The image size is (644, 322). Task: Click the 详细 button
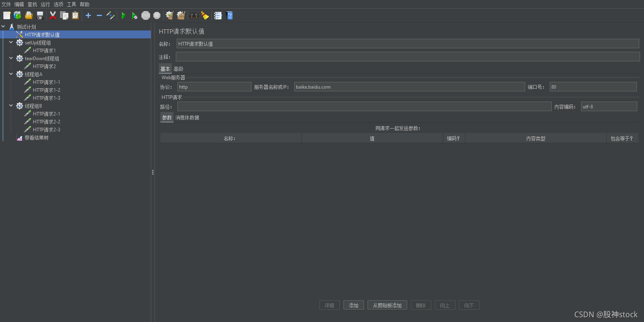(x=330, y=305)
